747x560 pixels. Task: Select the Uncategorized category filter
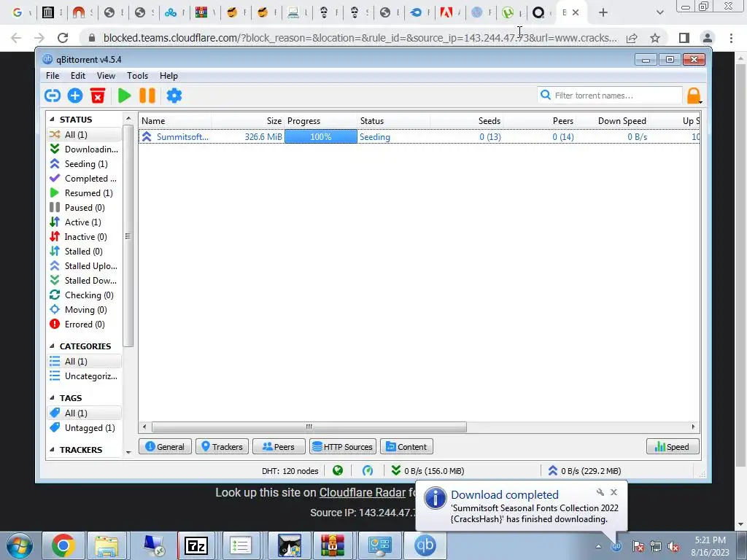(85, 376)
